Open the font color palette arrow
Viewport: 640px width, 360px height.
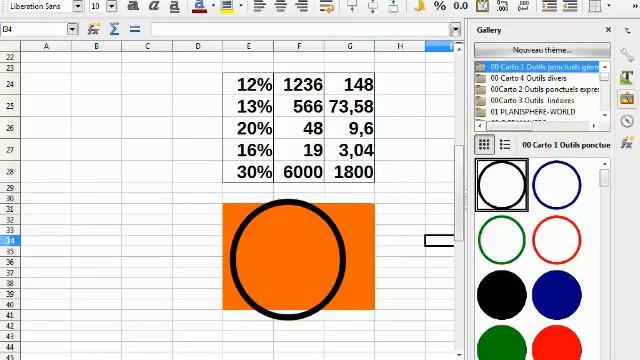(213, 6)
